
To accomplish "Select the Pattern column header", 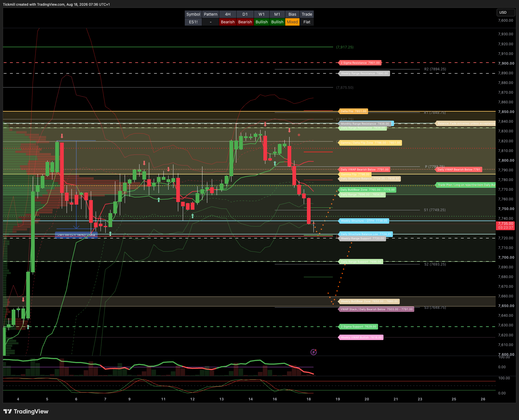I will click(x=211, y=14).
